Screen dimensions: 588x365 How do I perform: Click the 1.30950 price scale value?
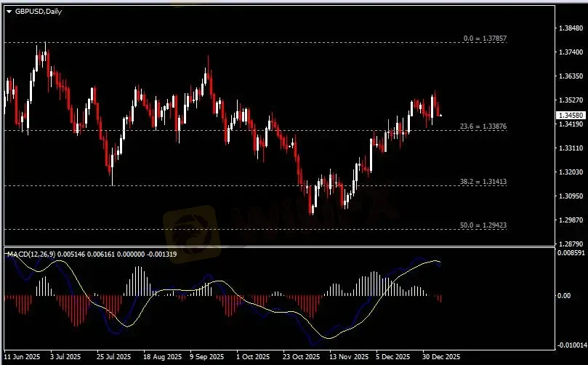point(571,196)
